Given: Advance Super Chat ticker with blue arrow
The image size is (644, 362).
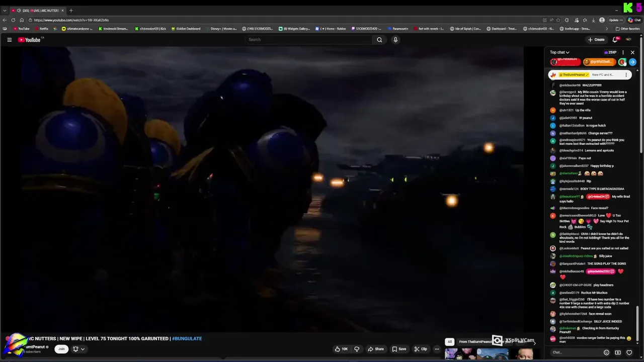Looking at the screenshot, I should [x=632, y=62].
